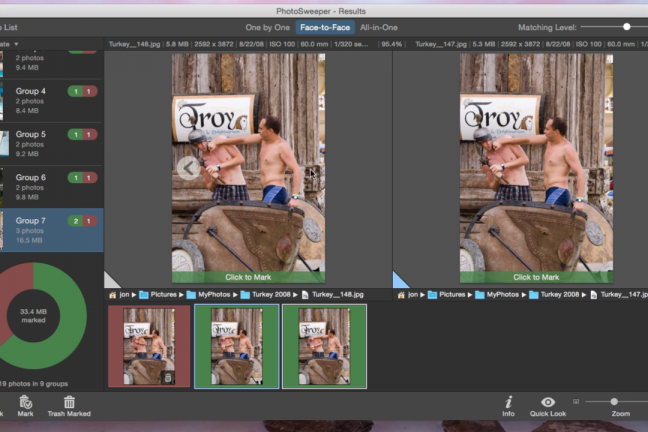This screenshot has width=648, height=432.
Task: Switch to One by One view
Action: pos(267,28)
